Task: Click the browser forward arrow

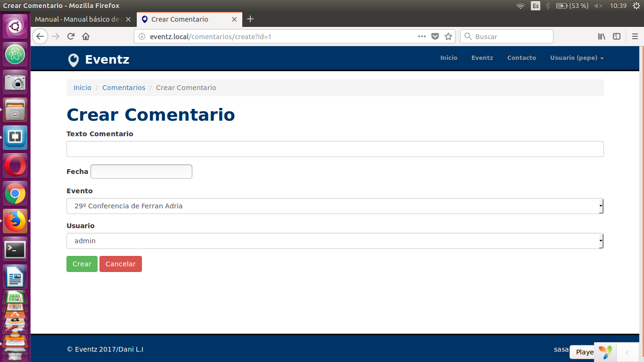Action: coord(56,36)
